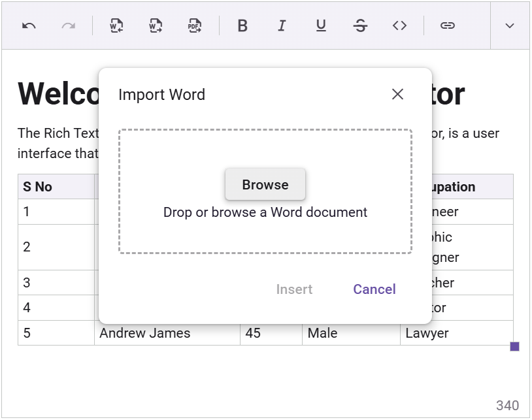Insert a hyperlink

pyautogui.click(x=448, y=25)
